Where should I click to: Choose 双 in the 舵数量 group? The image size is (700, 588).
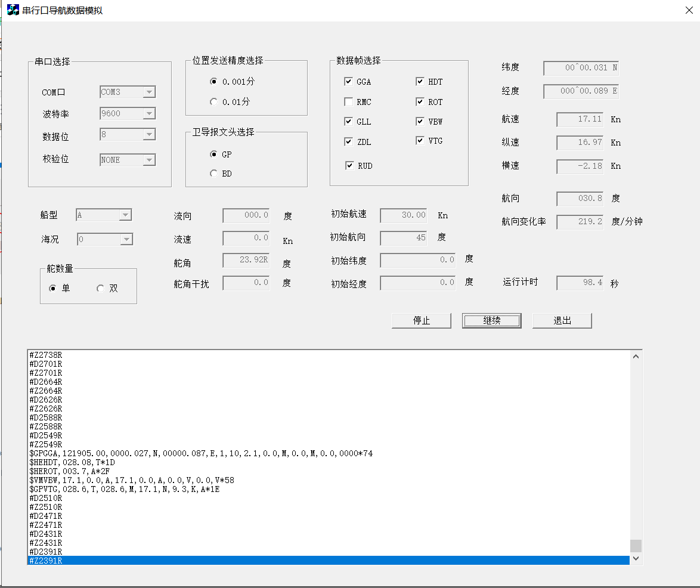100,287
